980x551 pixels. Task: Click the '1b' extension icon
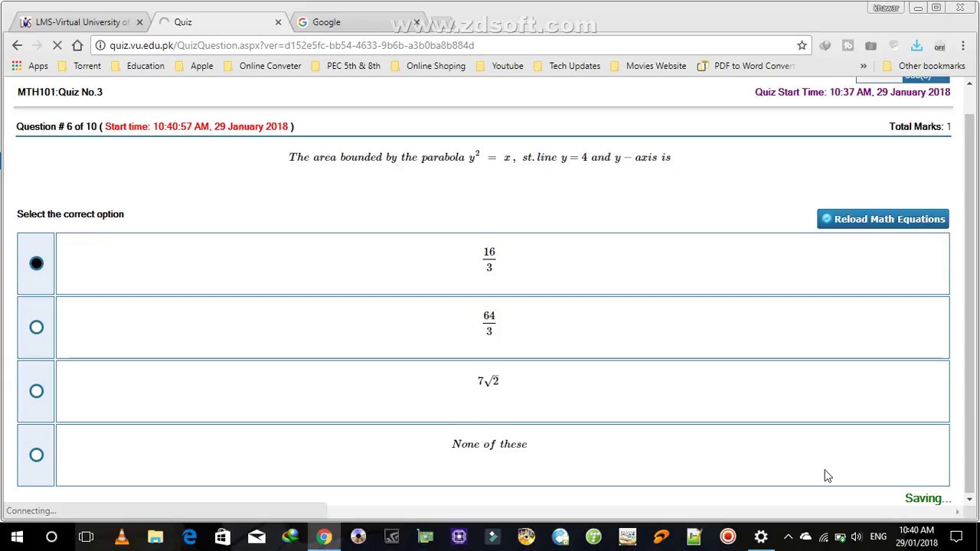848,46
